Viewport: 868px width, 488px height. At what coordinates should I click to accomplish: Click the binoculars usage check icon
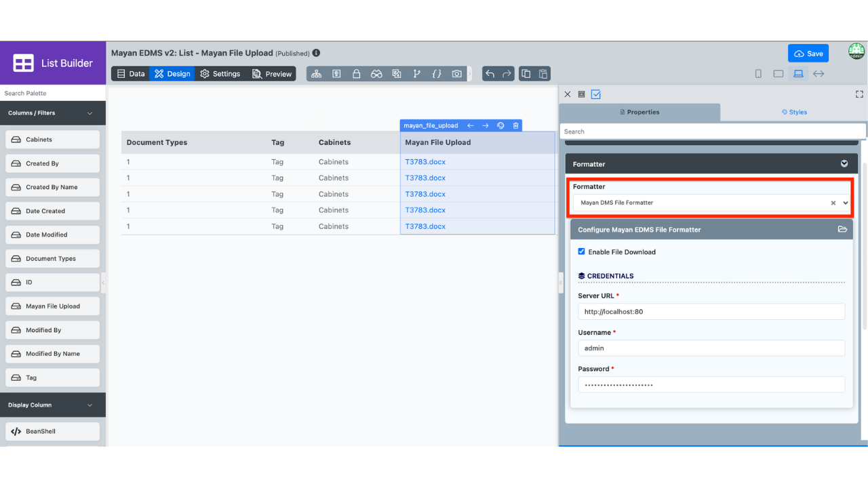pyautogui.click(x=376, y=74)
